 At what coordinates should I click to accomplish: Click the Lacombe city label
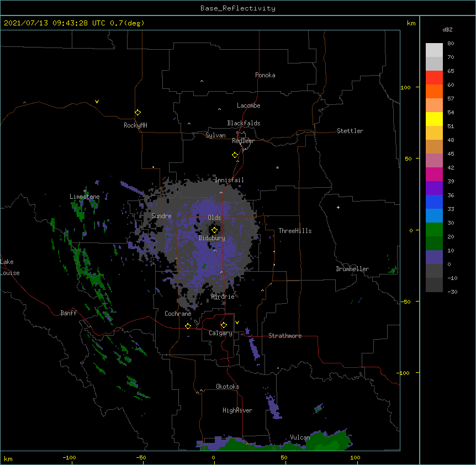pos(248,105)
